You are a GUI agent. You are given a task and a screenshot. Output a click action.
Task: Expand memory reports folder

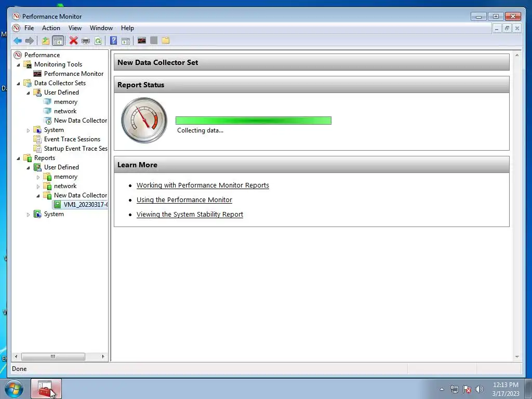[38, 177]
